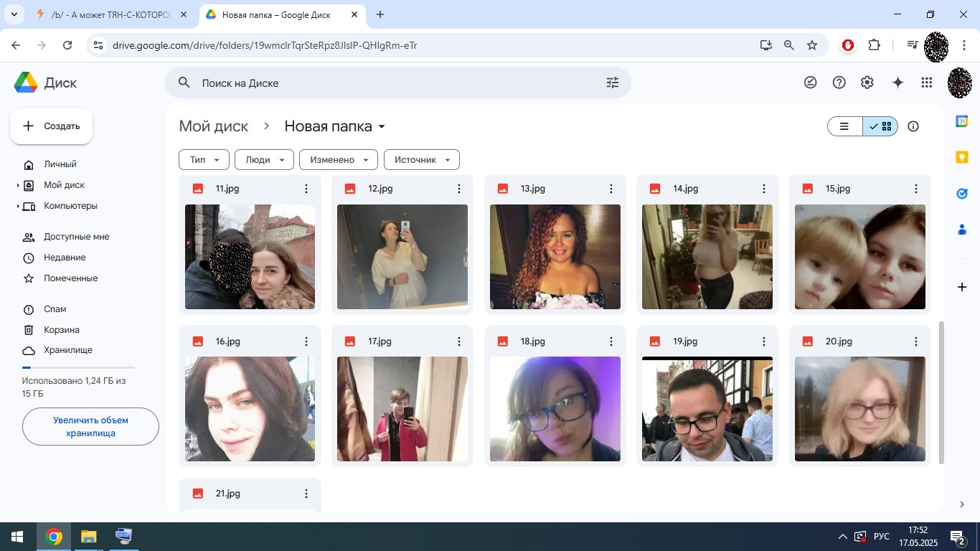980x551 pixels.
Task: Click the Создать button
Action: [x=51, y=126]
